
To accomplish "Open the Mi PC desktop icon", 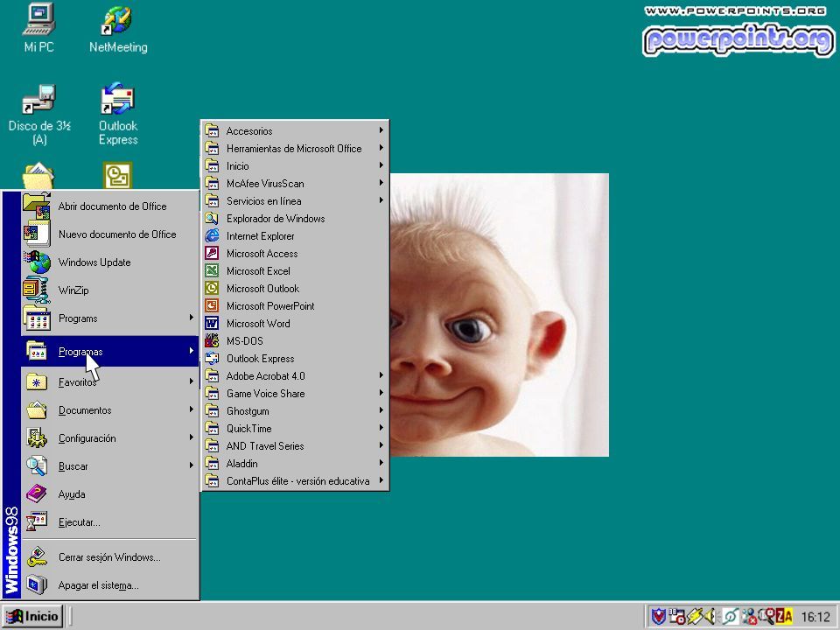I will 38,27.
